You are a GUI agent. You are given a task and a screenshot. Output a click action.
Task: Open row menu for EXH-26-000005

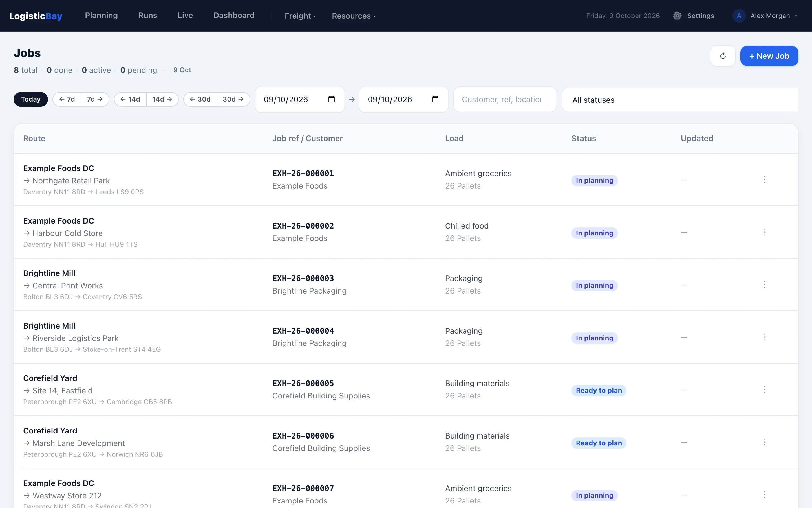764,389
